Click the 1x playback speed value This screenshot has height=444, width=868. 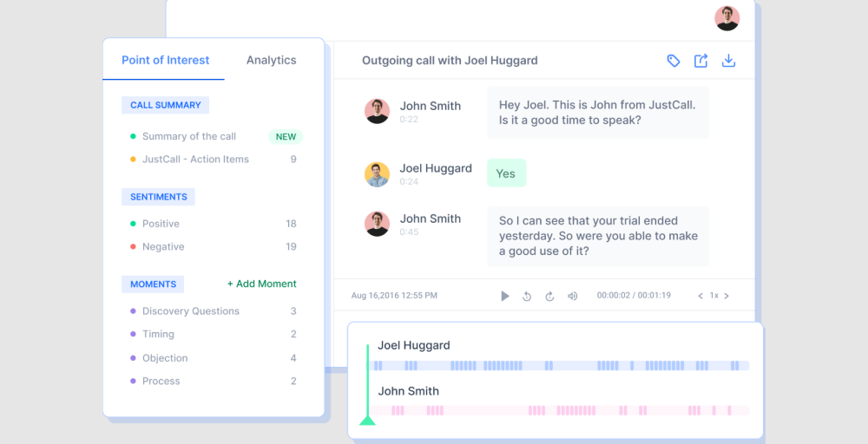[x=714, y=296]
